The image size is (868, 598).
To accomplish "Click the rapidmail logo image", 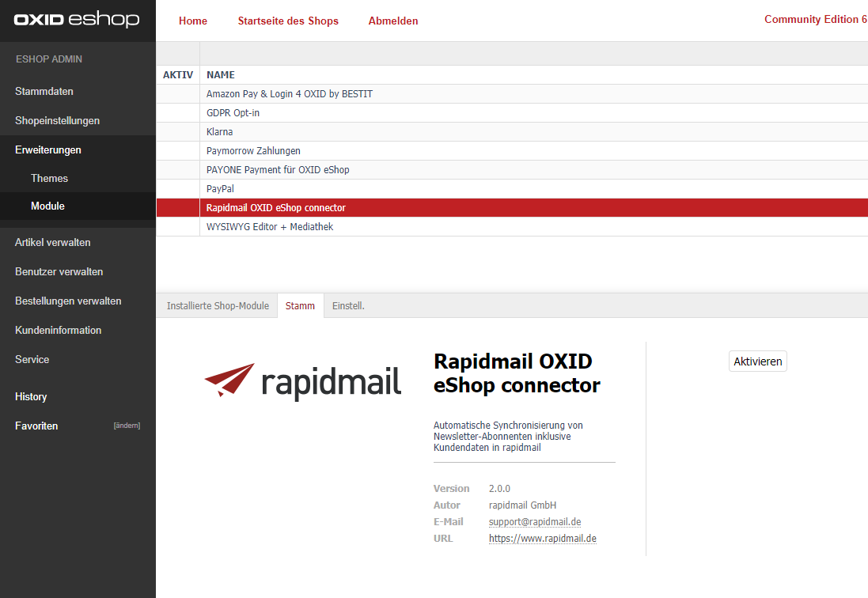I will point(303,382).
